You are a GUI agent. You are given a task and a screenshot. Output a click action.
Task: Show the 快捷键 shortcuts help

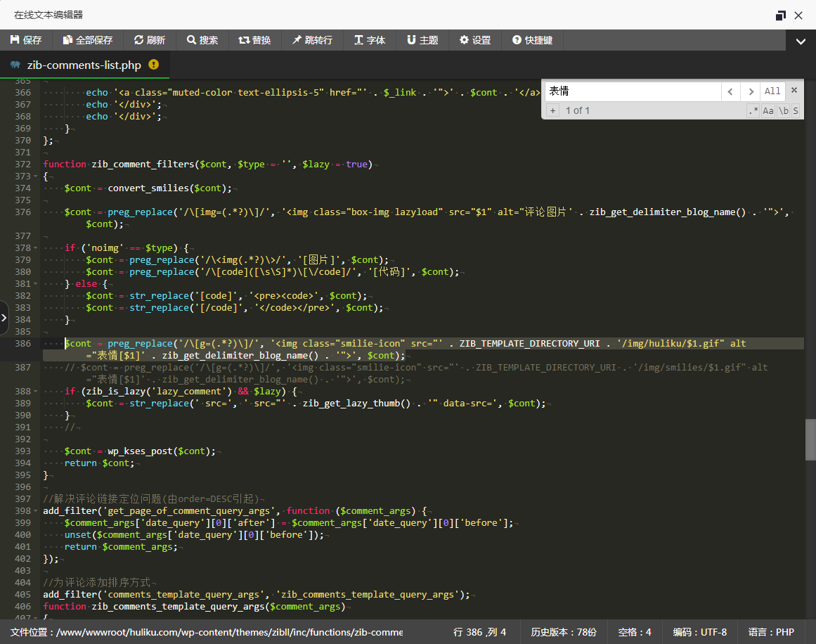[x=532, y=40]
